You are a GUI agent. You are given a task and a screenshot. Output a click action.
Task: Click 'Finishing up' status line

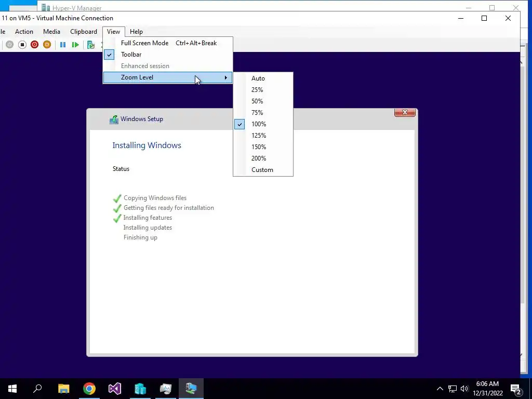coord(140,237)
